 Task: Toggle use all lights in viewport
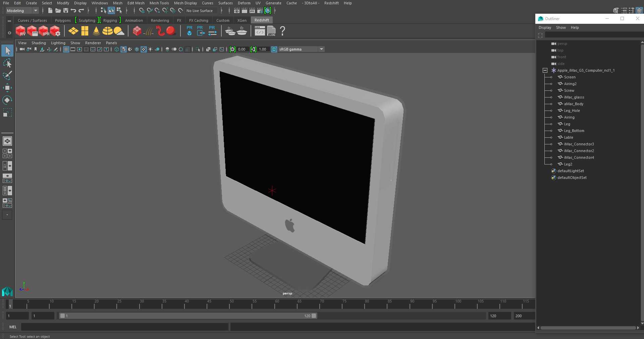(150, 49)
